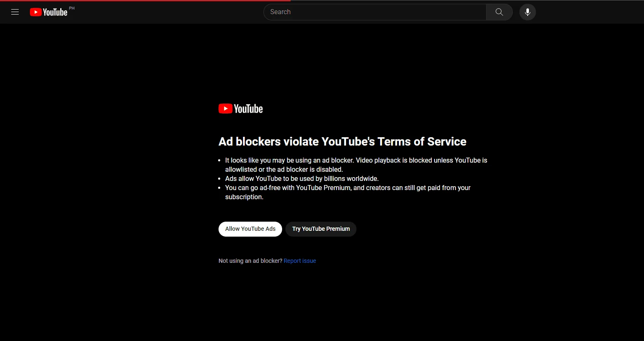Click the magnifying glass search button
Image resolution: width=644 pixels, height=341 pixels.
499,12
